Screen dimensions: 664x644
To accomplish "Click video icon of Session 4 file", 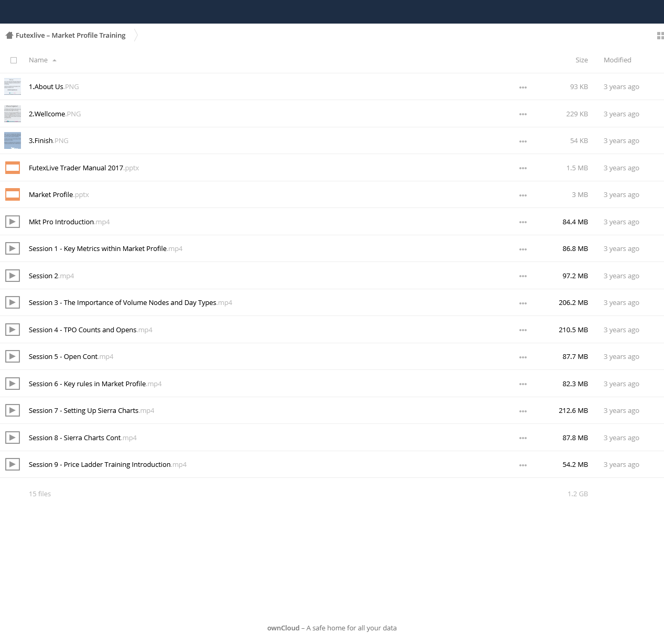I will (13, 330).
